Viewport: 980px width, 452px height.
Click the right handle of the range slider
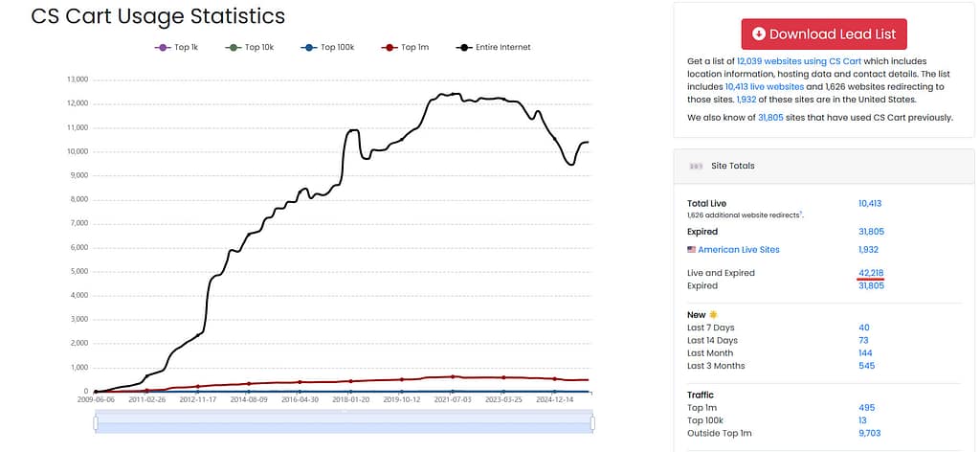point(591,423)
